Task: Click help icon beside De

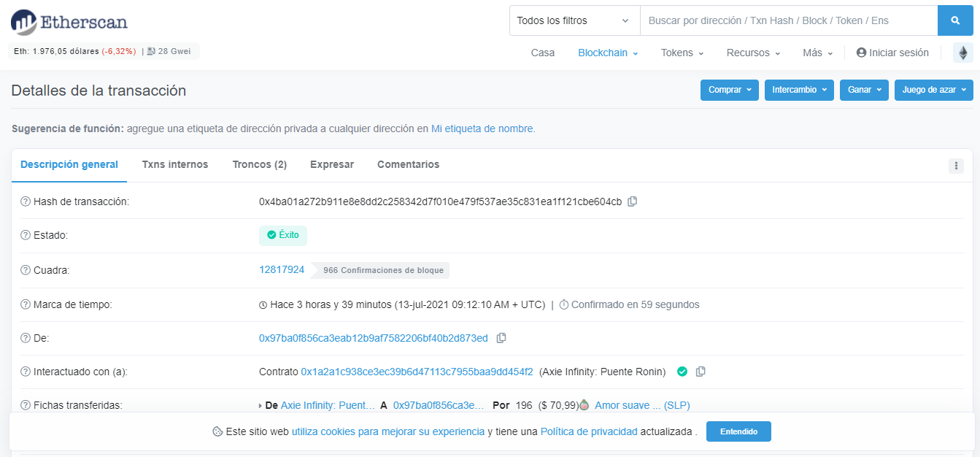Action: tap(26, 338)
